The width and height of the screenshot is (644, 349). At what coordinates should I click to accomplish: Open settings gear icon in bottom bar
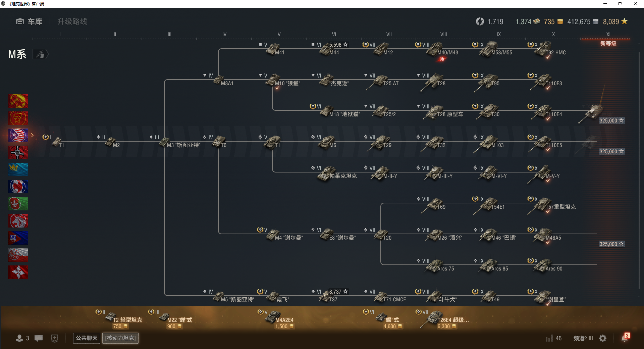(x=603, y=338)
